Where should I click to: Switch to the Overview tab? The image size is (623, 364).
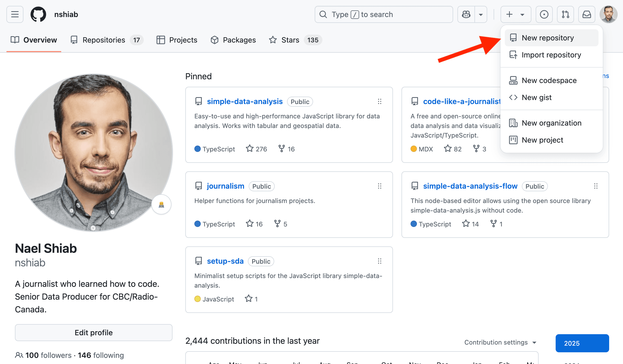pos(34,40)
